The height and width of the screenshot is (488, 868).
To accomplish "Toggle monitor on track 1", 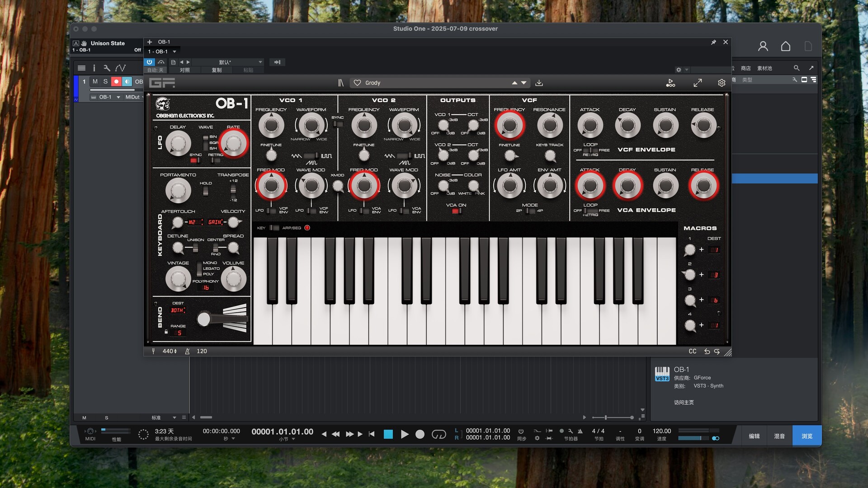I will point(127,81).
